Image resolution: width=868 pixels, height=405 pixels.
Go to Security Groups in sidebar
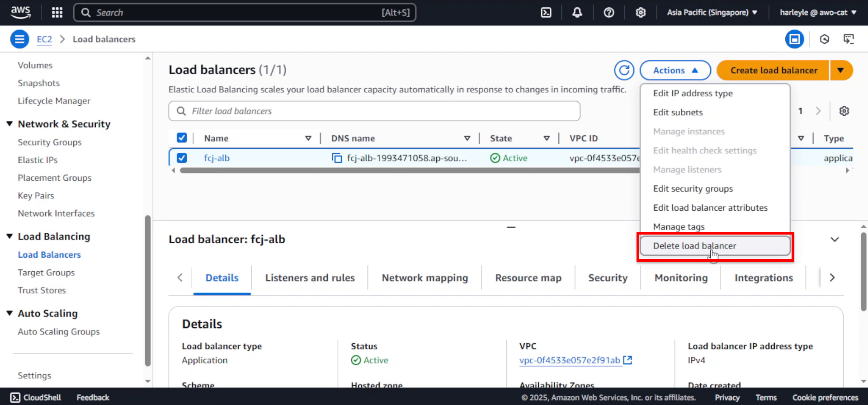point(50,142)
